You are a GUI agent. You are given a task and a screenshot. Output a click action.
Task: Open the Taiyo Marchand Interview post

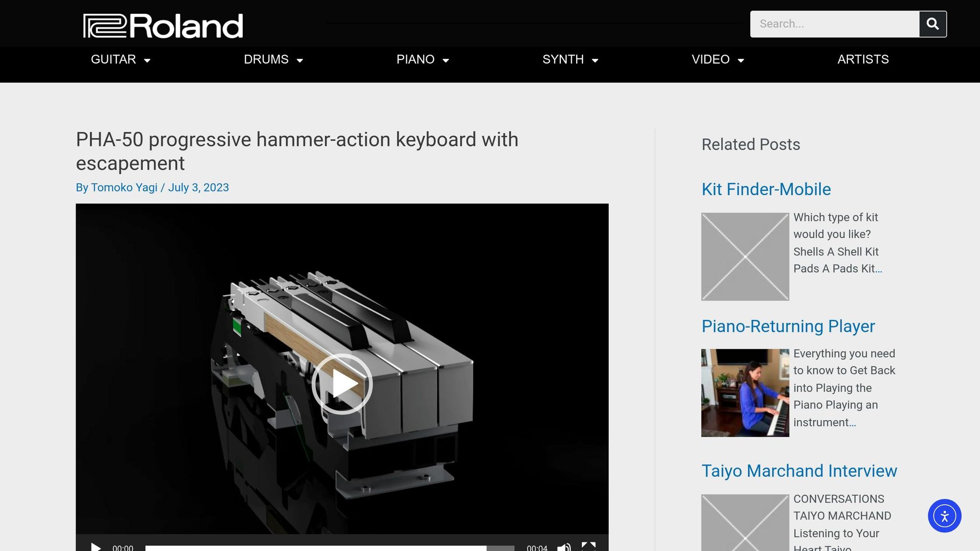(x=799, y=471)
